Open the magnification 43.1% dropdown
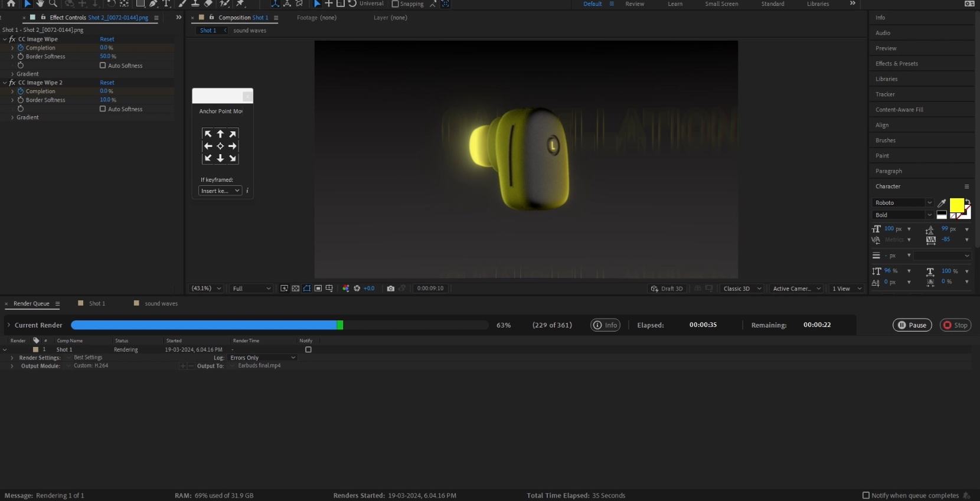980x501 pixels. click(x=206, y=289)
